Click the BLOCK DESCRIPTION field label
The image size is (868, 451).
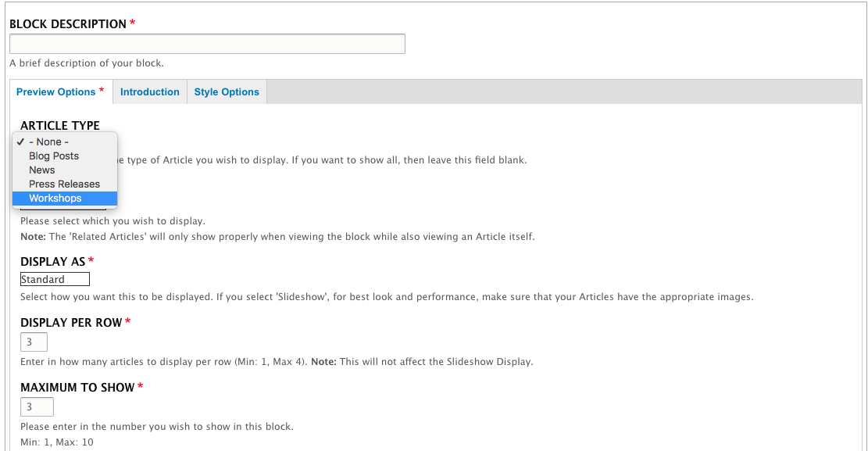click(x=67, y=24)
